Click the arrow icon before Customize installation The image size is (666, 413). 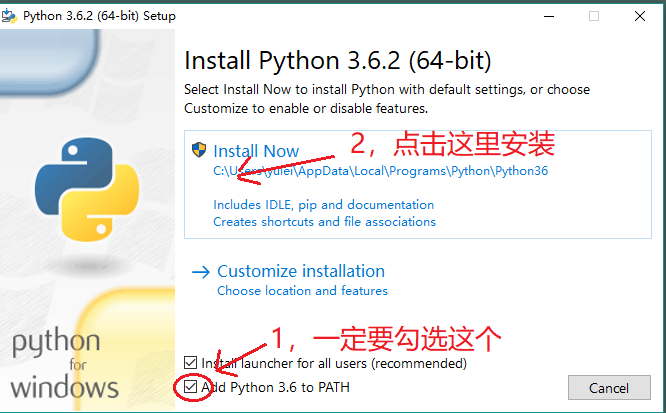201,272
